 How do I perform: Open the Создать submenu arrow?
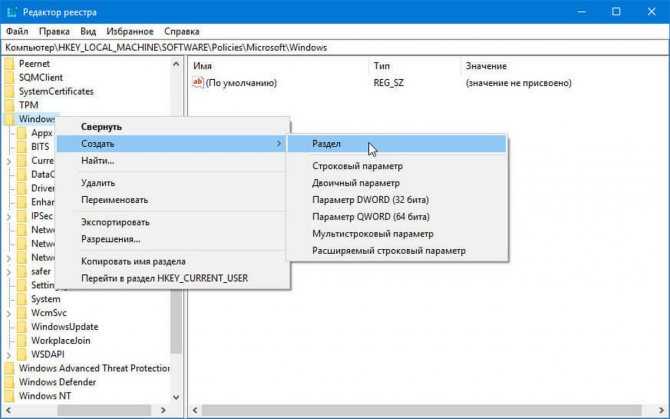pyautogui.click(x=279, y=144)
